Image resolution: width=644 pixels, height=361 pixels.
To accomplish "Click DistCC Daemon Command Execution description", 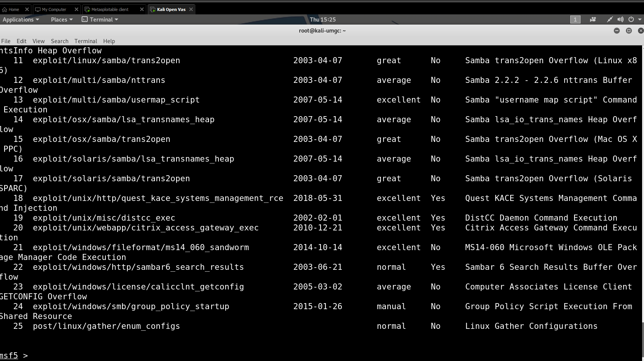I will pos(541,218).
